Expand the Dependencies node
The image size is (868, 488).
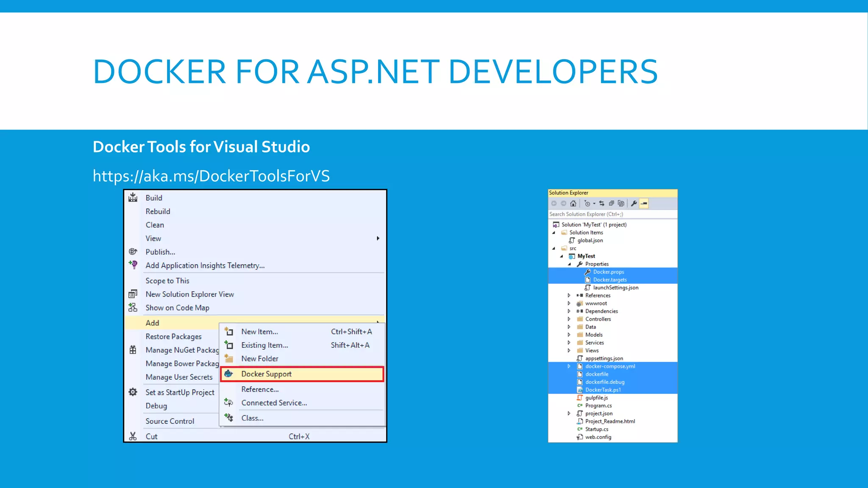click(569, 311)
